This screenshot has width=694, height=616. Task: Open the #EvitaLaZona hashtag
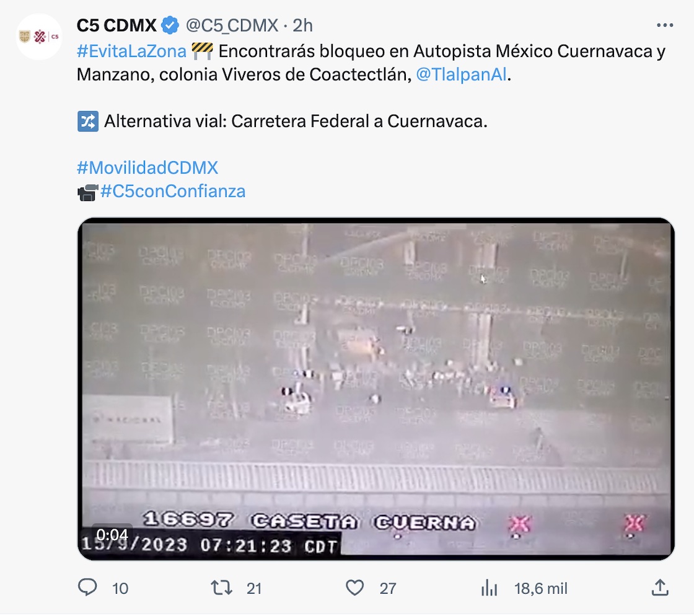[131, 51]
